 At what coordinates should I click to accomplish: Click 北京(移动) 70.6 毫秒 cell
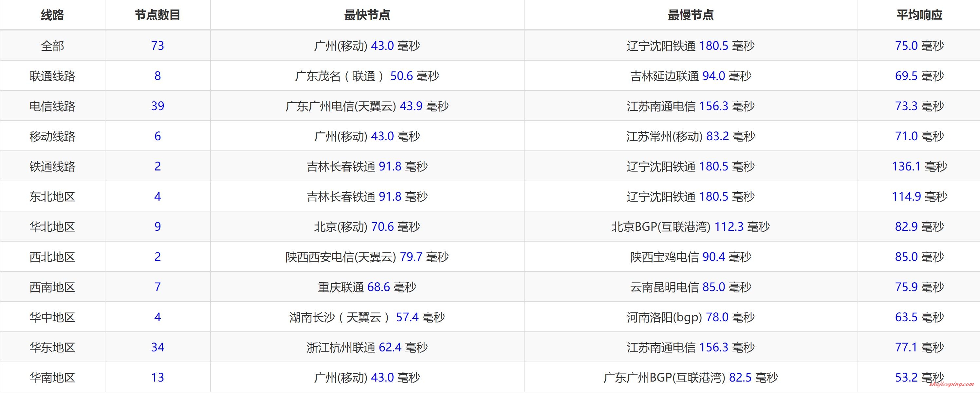[367, 227]
